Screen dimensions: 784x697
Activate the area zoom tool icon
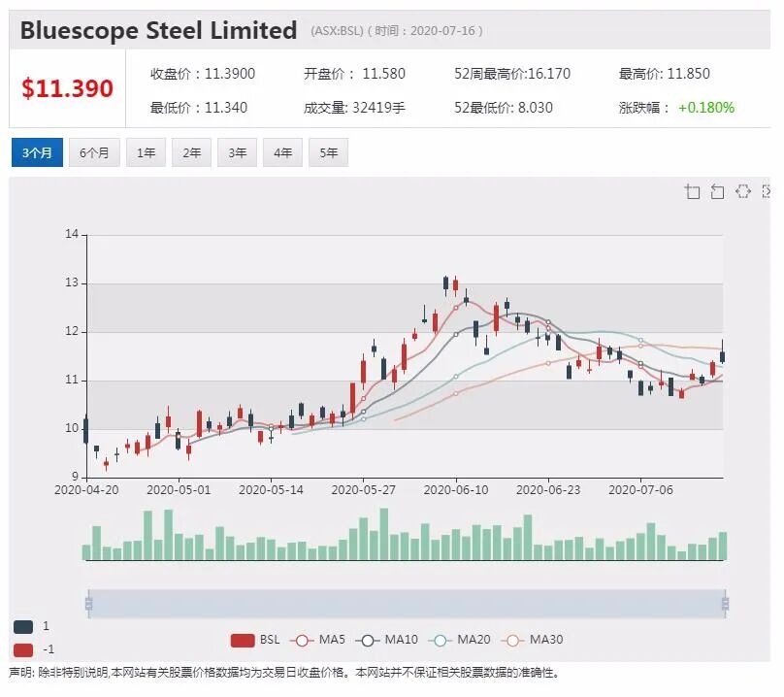693,191
